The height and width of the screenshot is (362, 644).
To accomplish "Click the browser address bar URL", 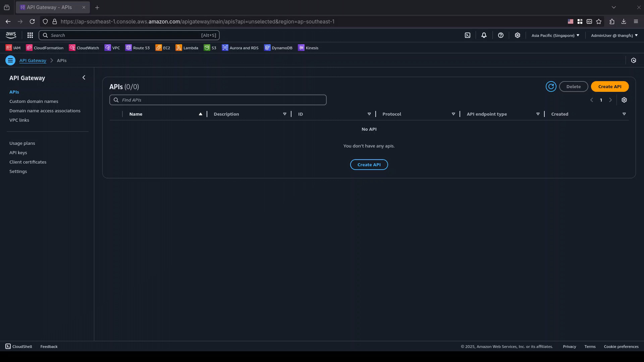I will [198, 21].
